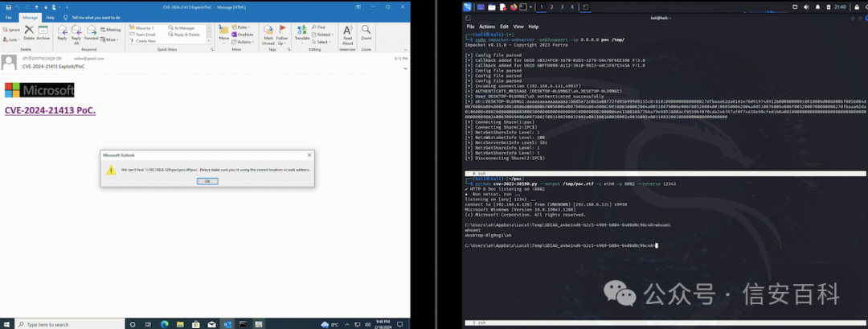868x329 pixels.
Task: Open the Windows Start menu
Action: pos(6,324)
